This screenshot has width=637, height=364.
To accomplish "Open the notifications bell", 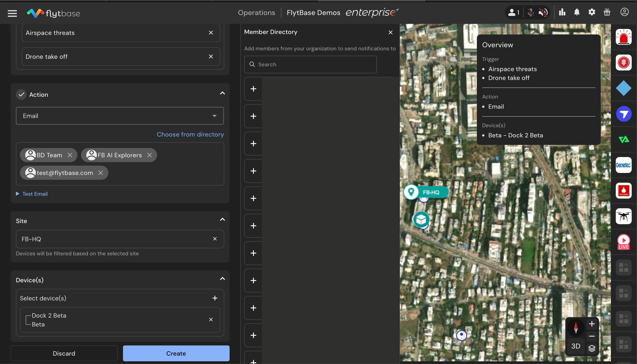I will click(577, 12).
